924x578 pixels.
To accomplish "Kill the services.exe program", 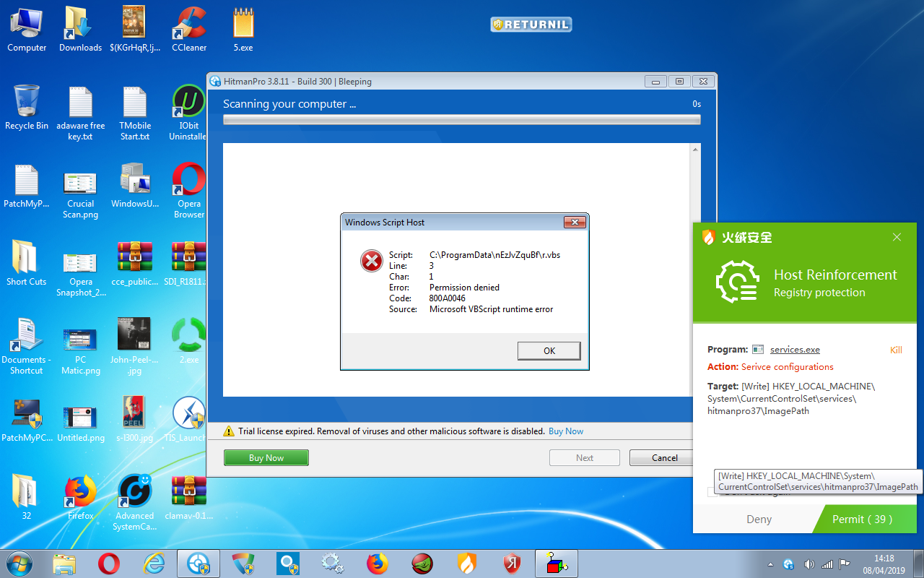I will coord(896,350).
